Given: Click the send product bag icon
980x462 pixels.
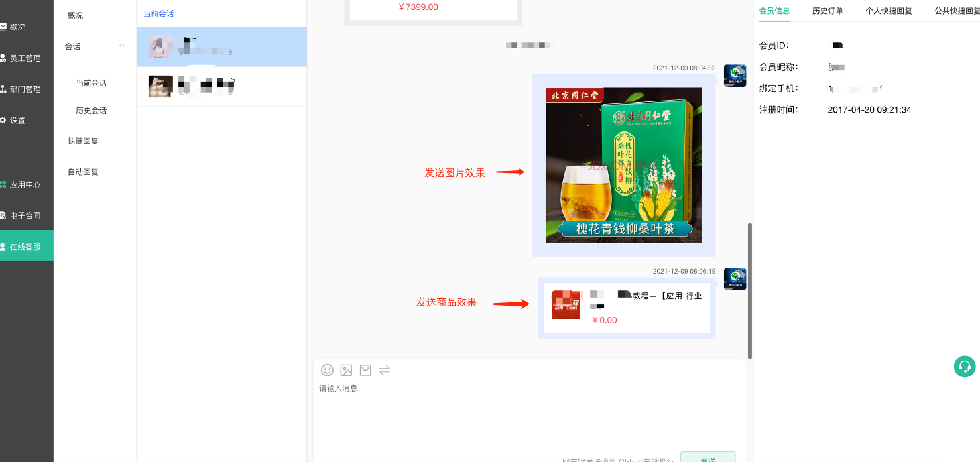Looking at the screenshot, I should pos(365,370).
